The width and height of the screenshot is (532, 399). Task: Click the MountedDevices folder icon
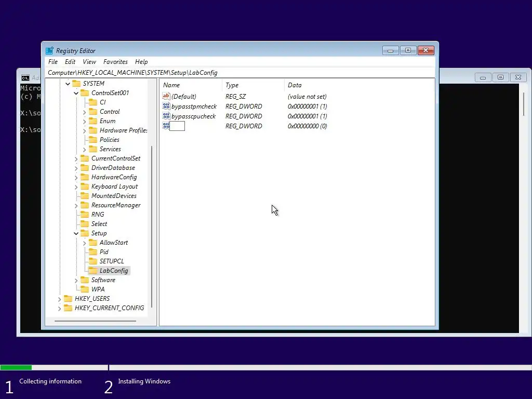pyautogui.click(x=85, y=196)
